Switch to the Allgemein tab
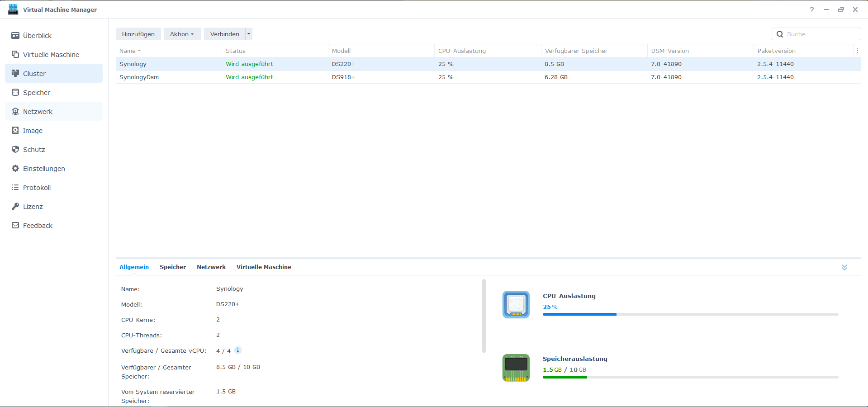Image resolution: width=868 pixels, height=407 pixels. pyautogui.click(x=134, y=267)
